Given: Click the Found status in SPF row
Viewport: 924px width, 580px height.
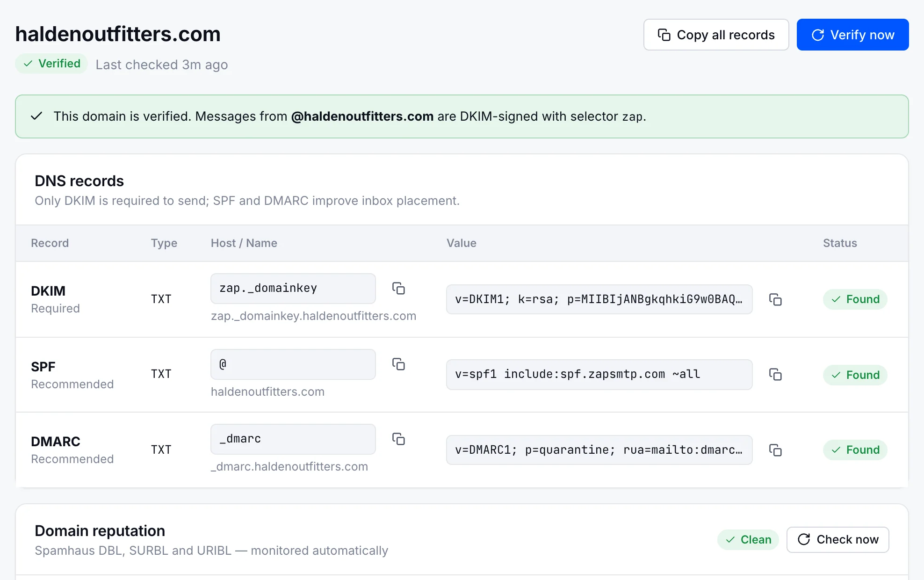Looking at the screenshot, I should [x=855, y=375].
